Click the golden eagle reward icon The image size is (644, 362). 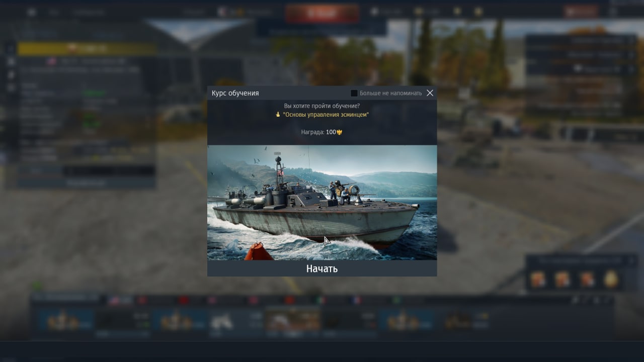point(340,132)
